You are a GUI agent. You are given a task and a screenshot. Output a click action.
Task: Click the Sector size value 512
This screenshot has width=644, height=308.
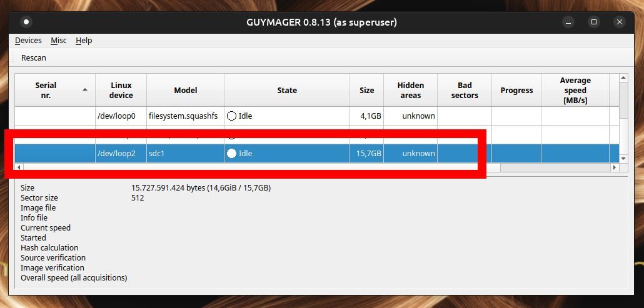[138, 197]
